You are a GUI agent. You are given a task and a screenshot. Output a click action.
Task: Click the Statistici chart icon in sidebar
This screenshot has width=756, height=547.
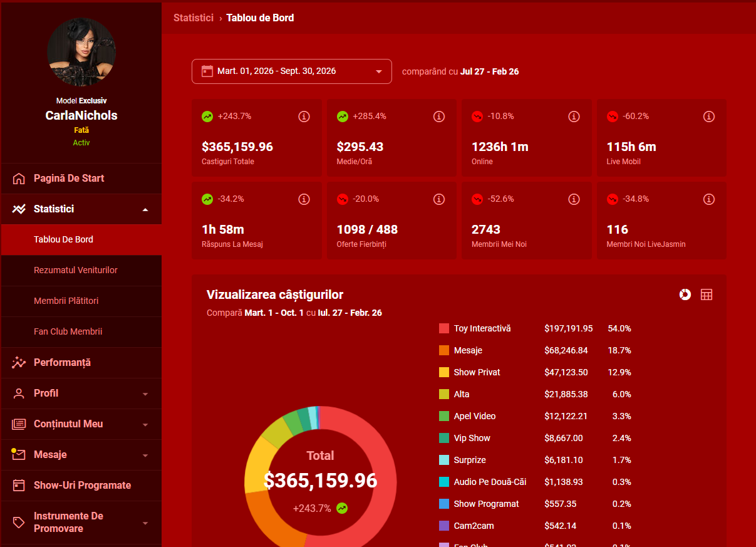coord(19,209)
